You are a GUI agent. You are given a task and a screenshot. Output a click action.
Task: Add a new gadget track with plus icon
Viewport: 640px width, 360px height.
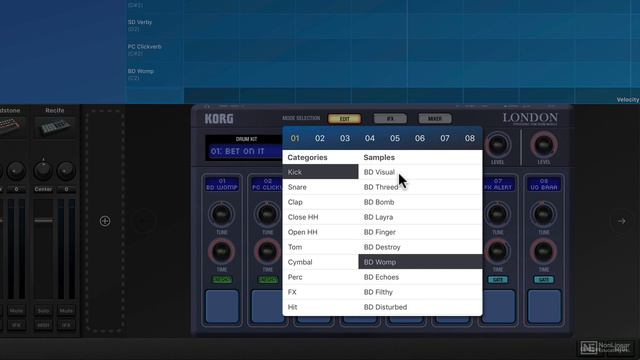(105, 221)
